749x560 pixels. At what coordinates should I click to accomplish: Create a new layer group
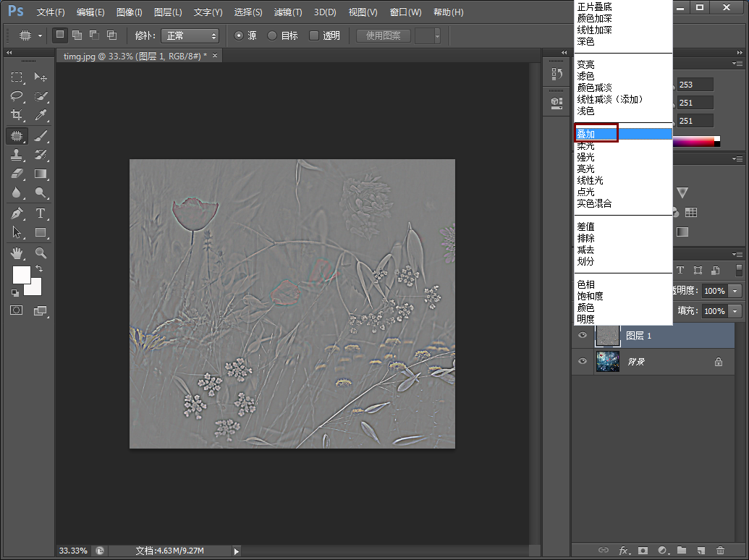coord(682,551)
